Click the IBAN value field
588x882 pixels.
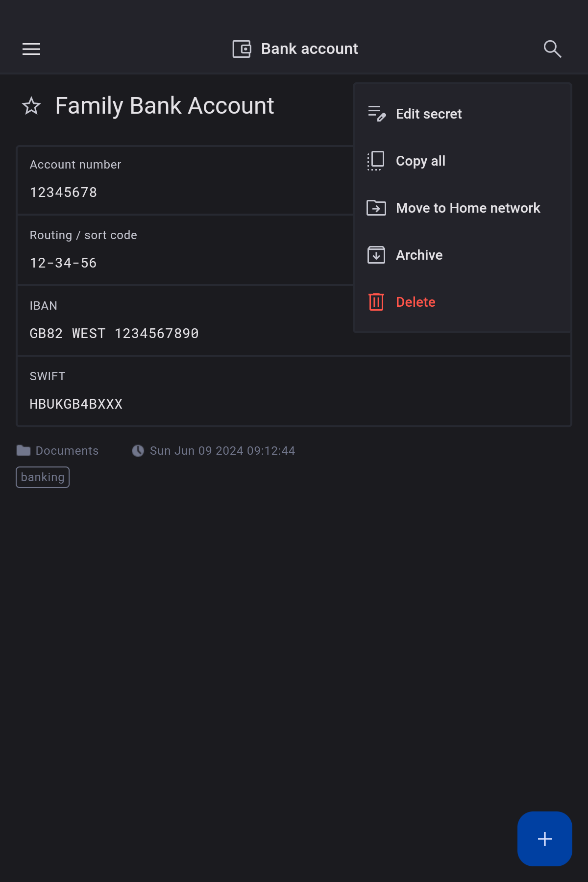pyautogui.click(x=114, y=334)
